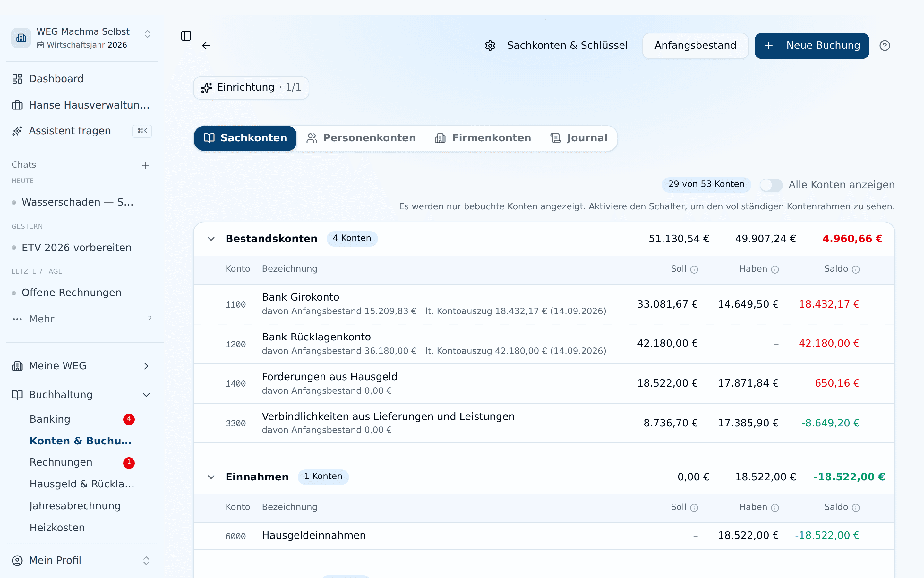This screenshot has height=578, width=924.
Task: Open Heizkosten in the sidebar
Action: [x=57, y=528]
